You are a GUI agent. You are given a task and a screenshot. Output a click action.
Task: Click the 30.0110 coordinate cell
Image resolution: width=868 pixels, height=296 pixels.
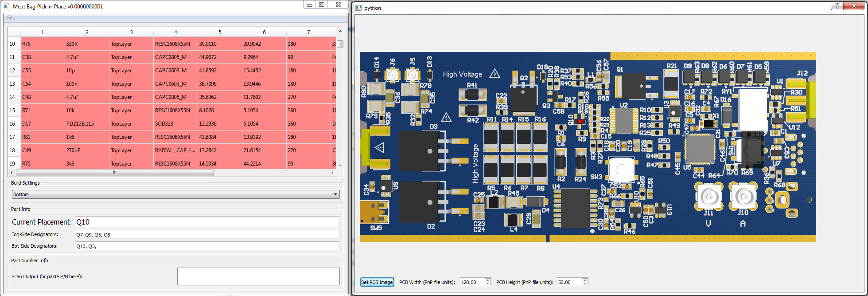pyautogui.click(x=220, y=44)
